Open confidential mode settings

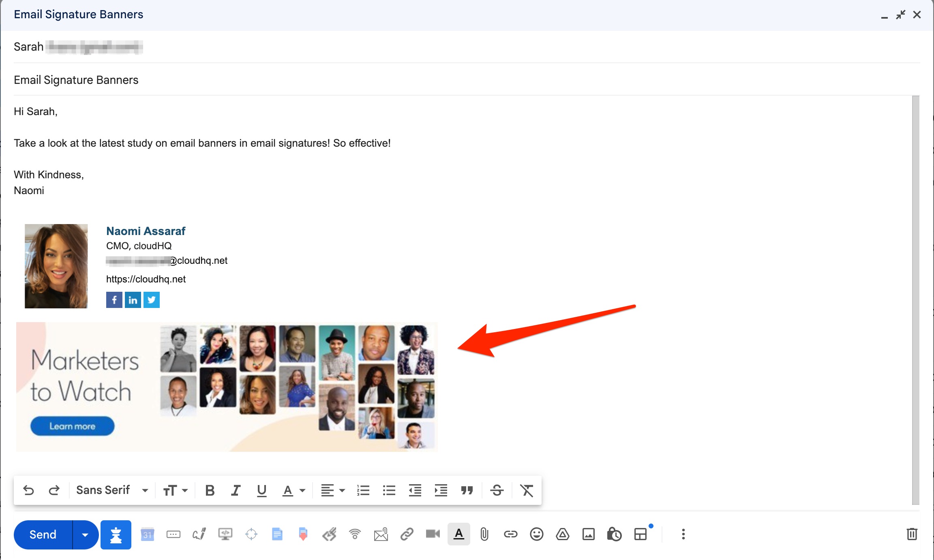(614, 534)
